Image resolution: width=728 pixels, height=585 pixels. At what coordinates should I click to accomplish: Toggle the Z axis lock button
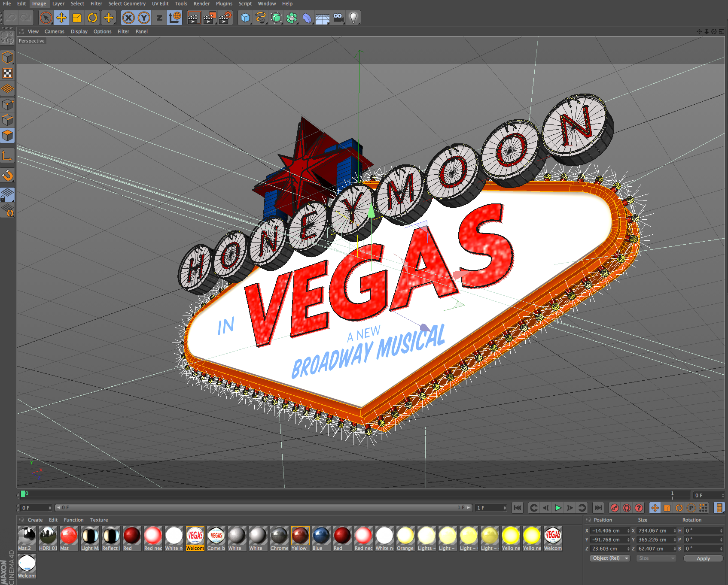pos(159,18)
